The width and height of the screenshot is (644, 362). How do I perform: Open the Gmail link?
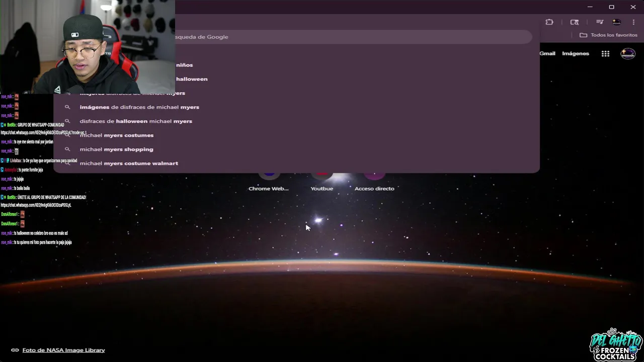[547, 53]
